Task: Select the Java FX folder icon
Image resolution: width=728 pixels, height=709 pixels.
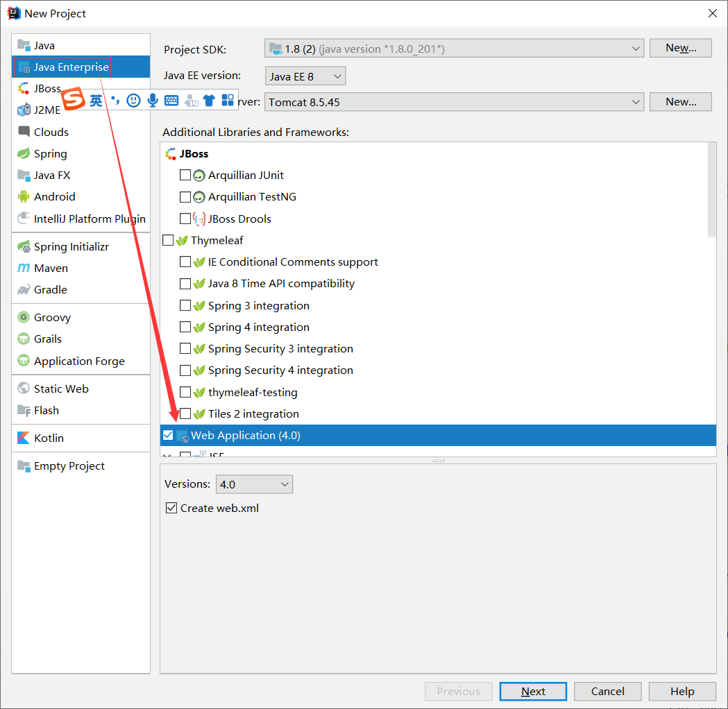Action: (x=24, y=175)
